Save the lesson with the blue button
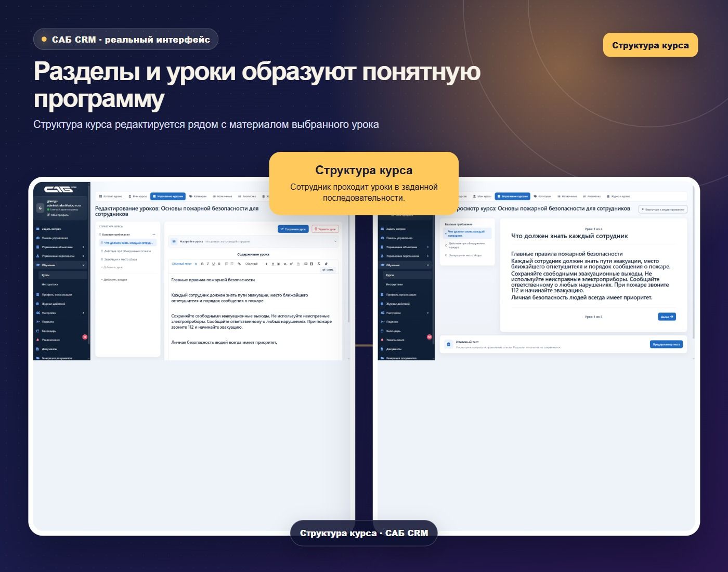 [293, 229]
